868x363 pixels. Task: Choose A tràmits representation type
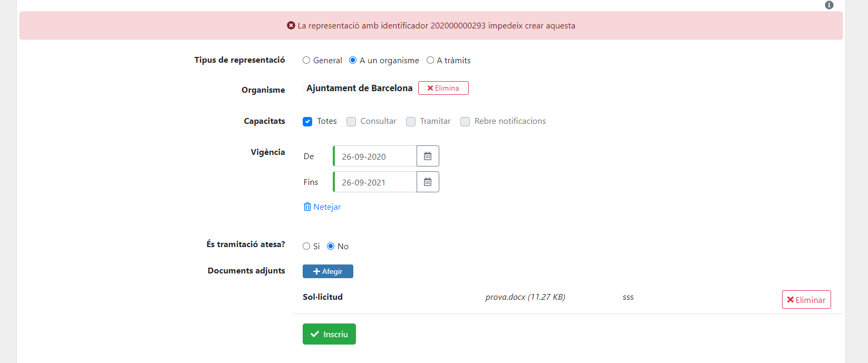click(x=430, y=61)
